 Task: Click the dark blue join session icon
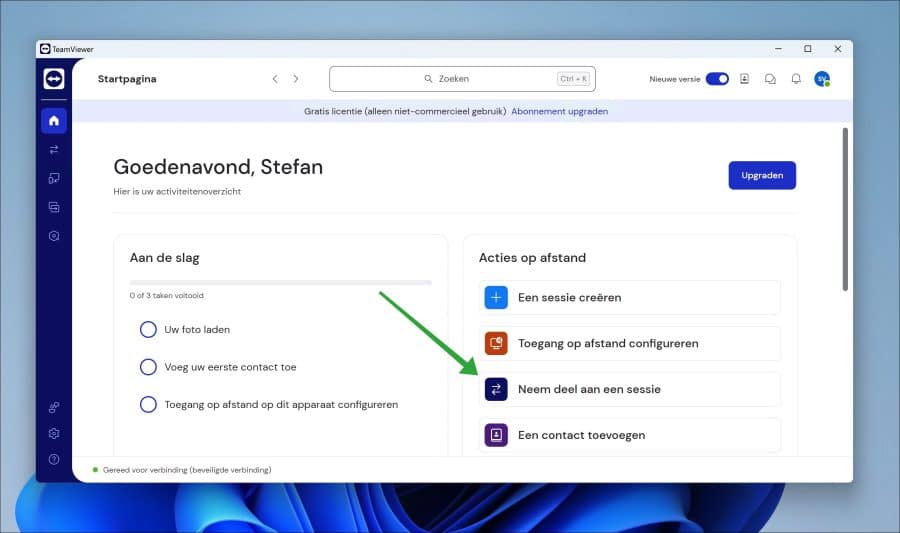click(x=496, y=389)
